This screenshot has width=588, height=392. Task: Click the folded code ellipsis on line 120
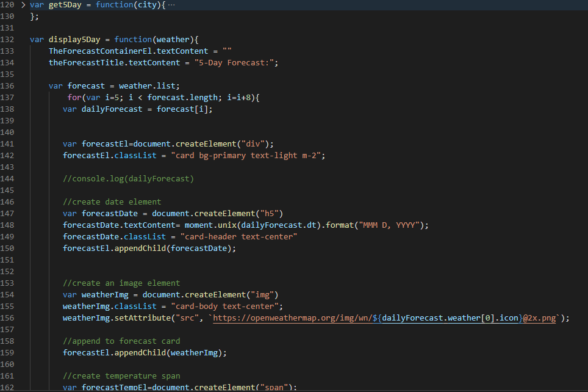pos(171,5)
